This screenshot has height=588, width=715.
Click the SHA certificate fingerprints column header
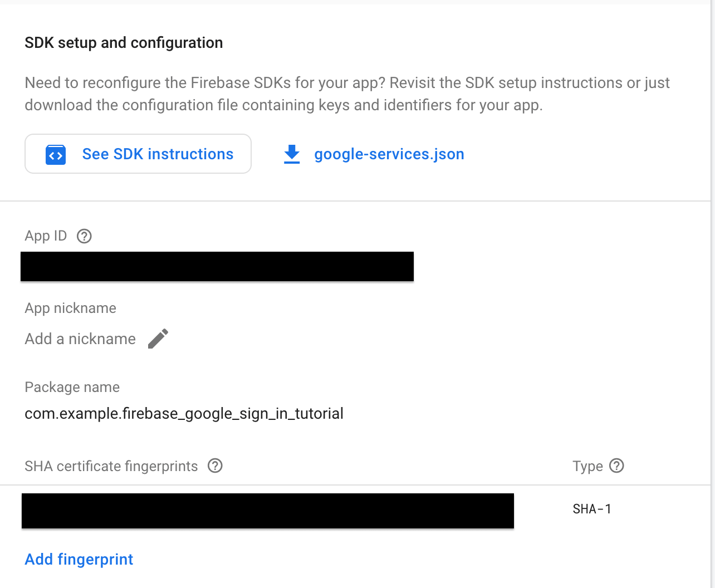[111, 466]
